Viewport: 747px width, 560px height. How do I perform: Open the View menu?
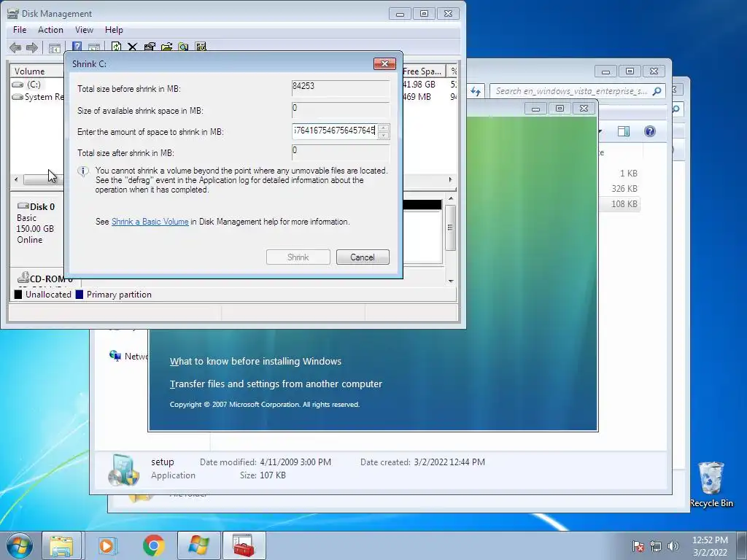click(x=84, y=29)
